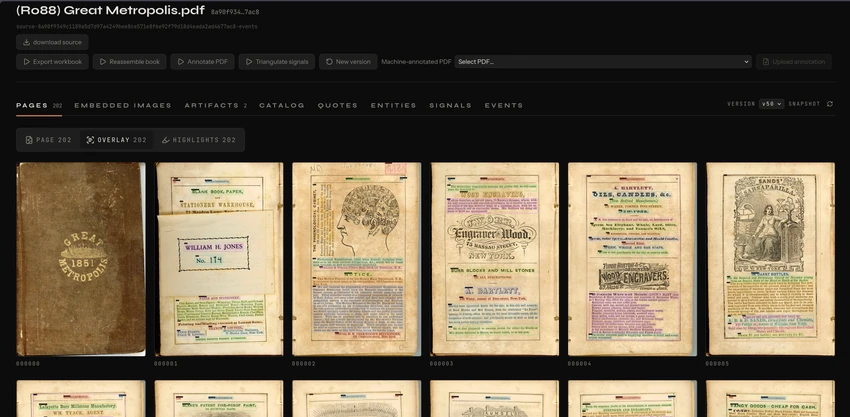The width and height of the screenshot is (850, 417).
Task: Open the Select PDF dropdown
Action: coord(603,62)
